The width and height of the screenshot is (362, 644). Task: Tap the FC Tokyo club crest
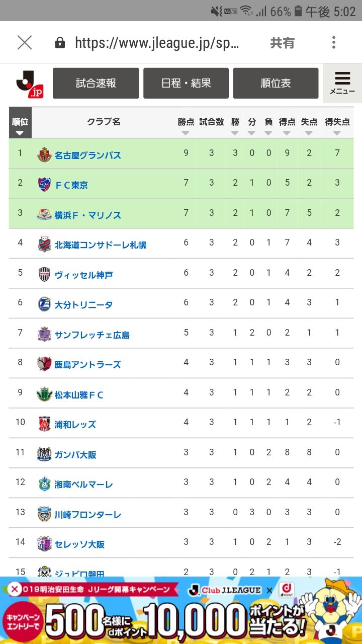coord(44,185)
